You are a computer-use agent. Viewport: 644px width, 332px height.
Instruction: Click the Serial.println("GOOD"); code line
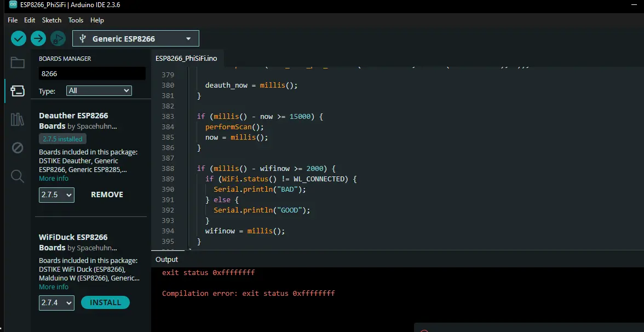tap(262, 210)
